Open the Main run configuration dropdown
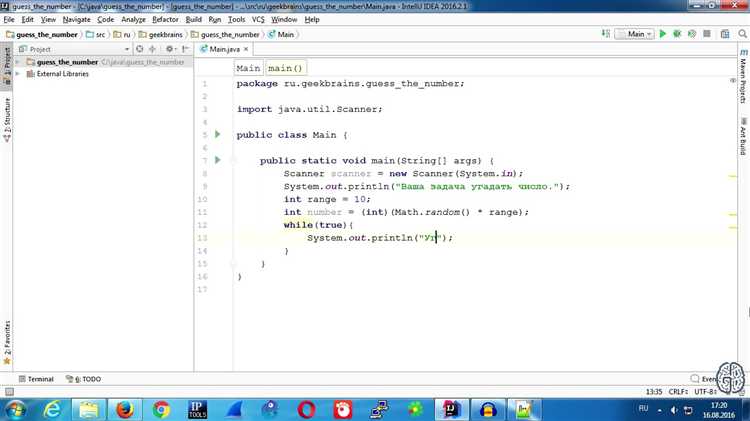The image size is (750, 421). tap(635, 34)
